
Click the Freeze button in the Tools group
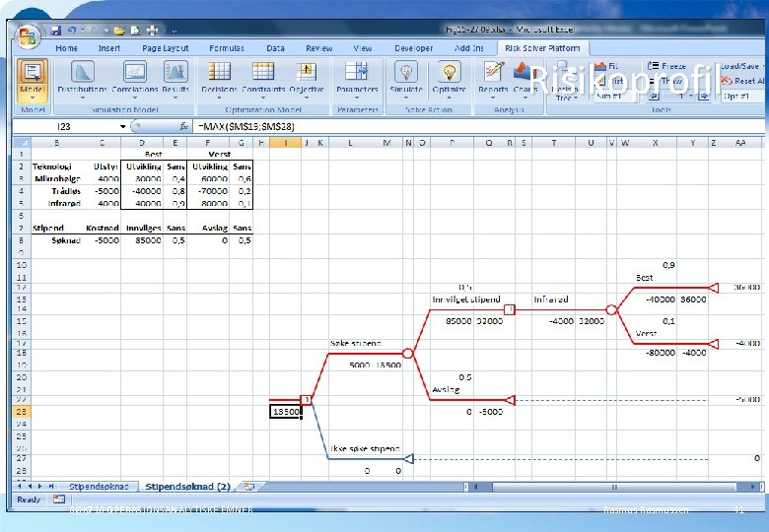click(x=666, y=66)
